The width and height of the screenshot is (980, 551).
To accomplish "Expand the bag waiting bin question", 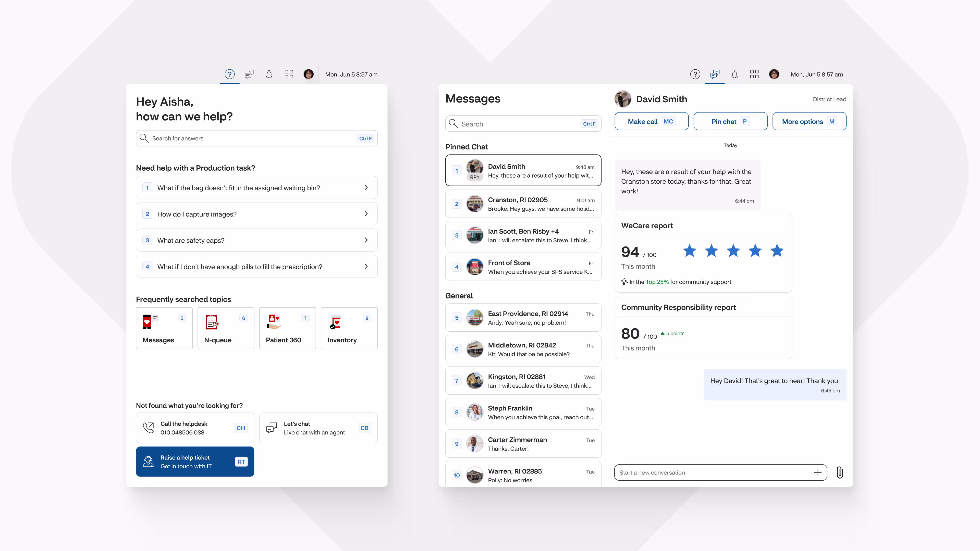I will click(256, 187).
